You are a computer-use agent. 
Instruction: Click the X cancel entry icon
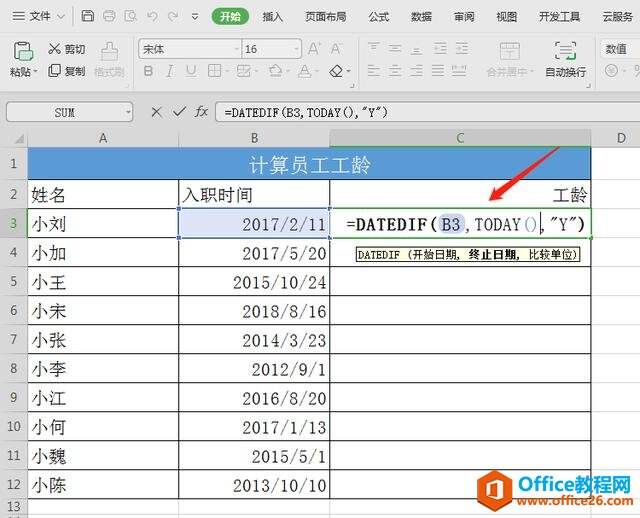point(156,112)
